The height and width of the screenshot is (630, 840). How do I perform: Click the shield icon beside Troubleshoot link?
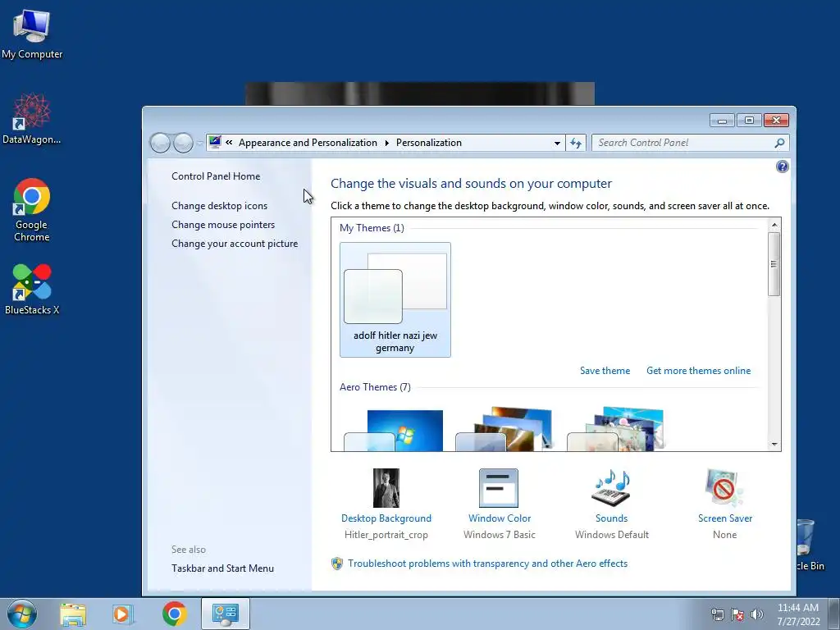click(337, 563)
